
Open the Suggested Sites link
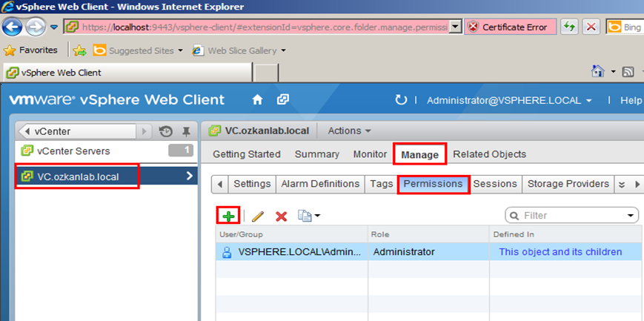pos(138,50)
